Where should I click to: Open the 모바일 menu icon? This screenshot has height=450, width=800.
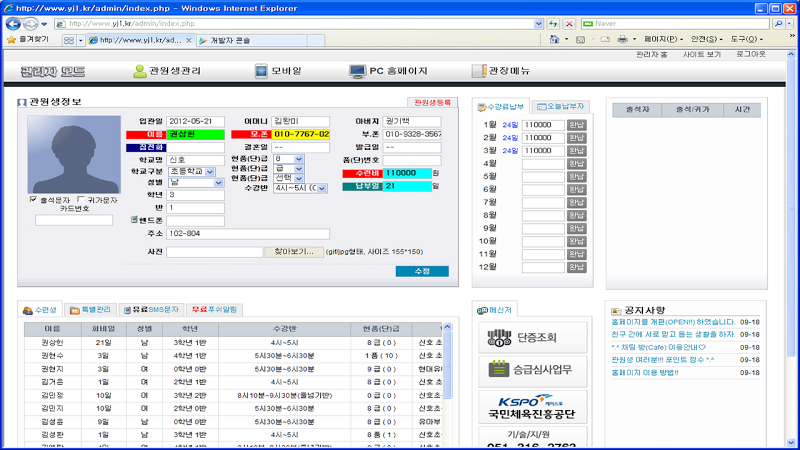tap(285, 71)
